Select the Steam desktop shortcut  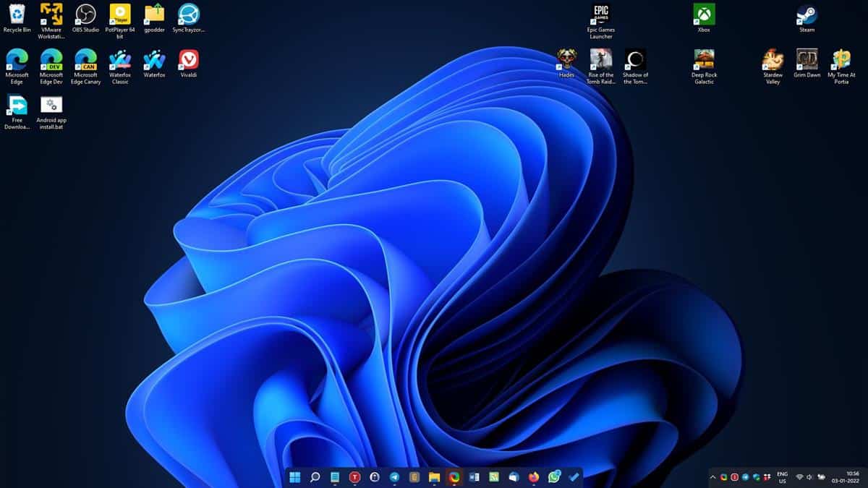[807, 19]
